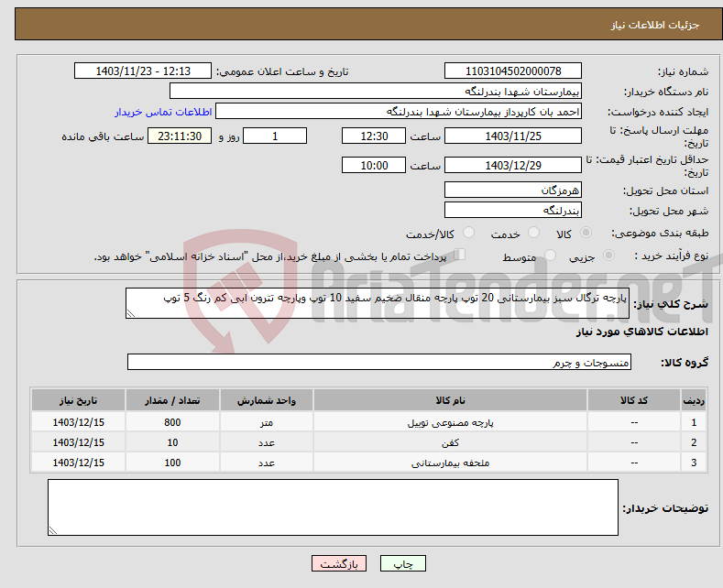
Task: Click the general description text area
Action: point(378,303)
